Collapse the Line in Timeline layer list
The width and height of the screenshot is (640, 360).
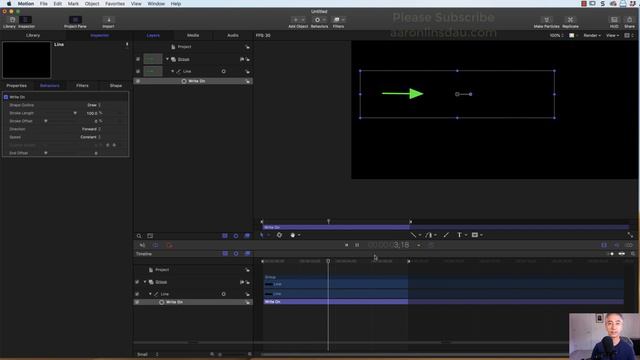point(150,294)
